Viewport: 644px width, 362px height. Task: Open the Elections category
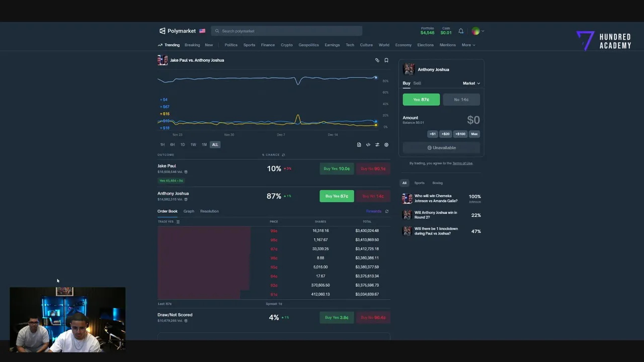[425, 45]
